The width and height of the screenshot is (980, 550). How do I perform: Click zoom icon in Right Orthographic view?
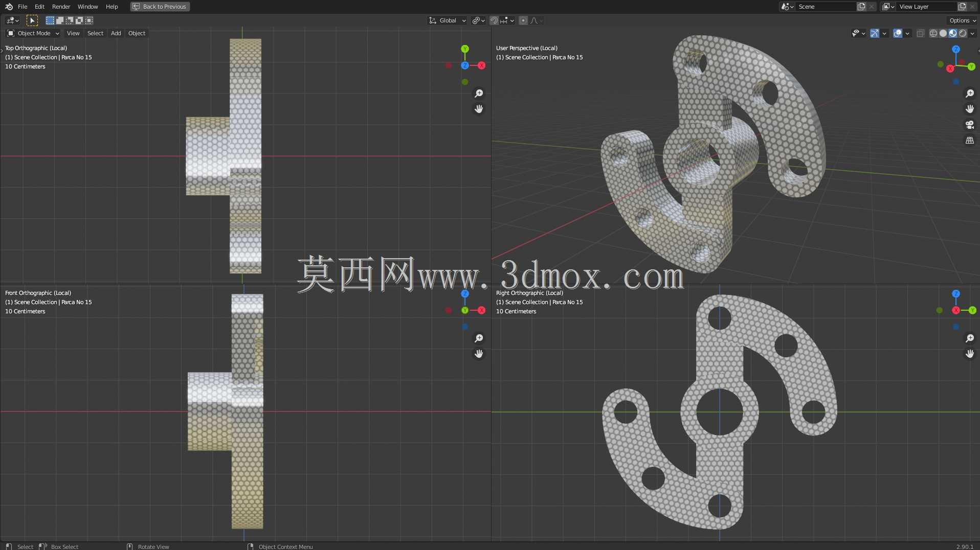[970, 338]
